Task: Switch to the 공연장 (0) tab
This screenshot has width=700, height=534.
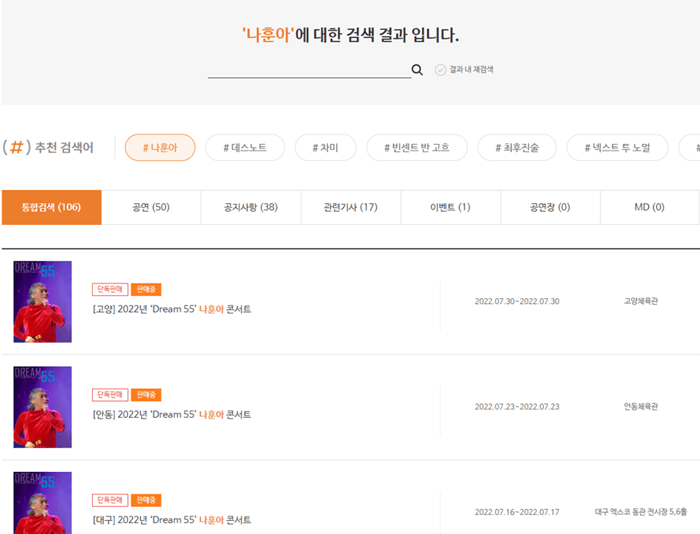Action: pos(550,207)
